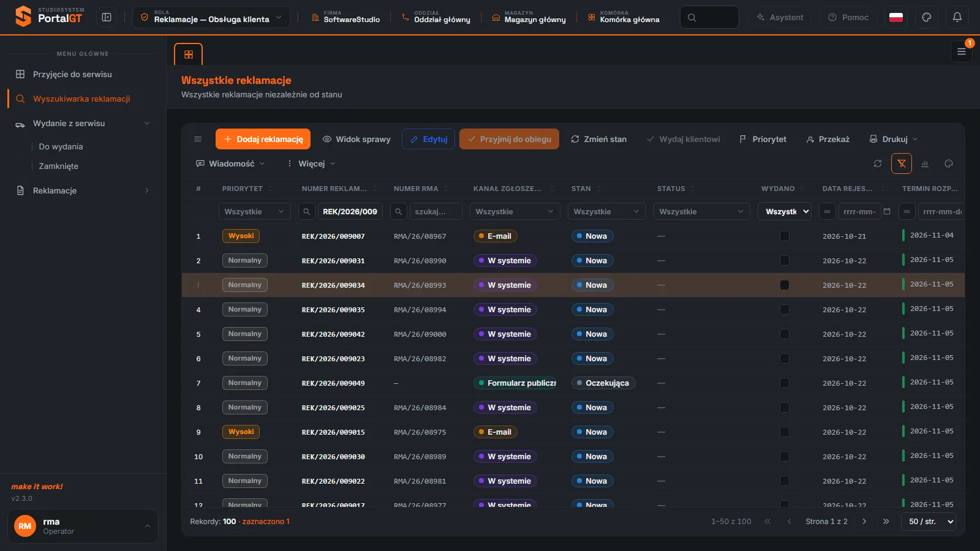The width and height of the screenshot is (980, 551).
Task: Expand the Reklamacje sidebar section
Action: pyautogui.click(x=83, y=190)
